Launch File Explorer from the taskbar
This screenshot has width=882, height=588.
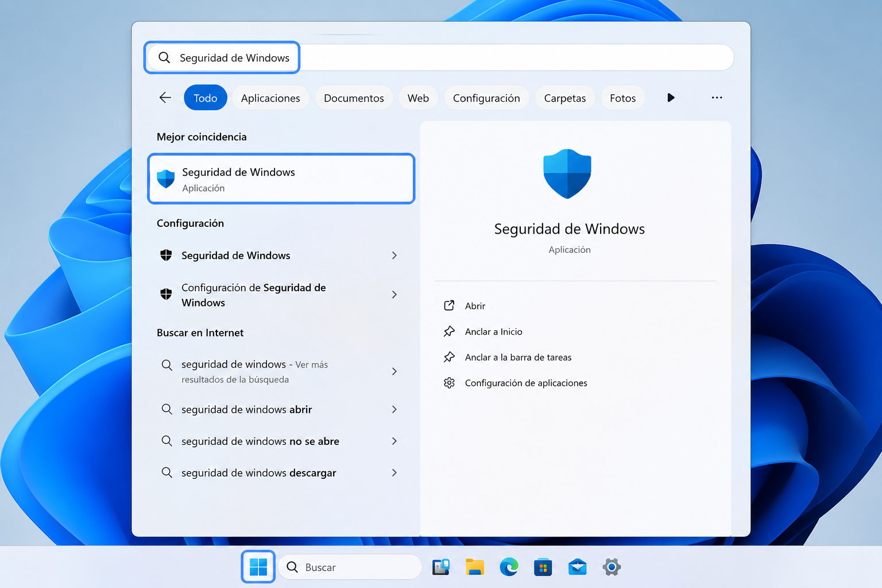click(475, 567)
